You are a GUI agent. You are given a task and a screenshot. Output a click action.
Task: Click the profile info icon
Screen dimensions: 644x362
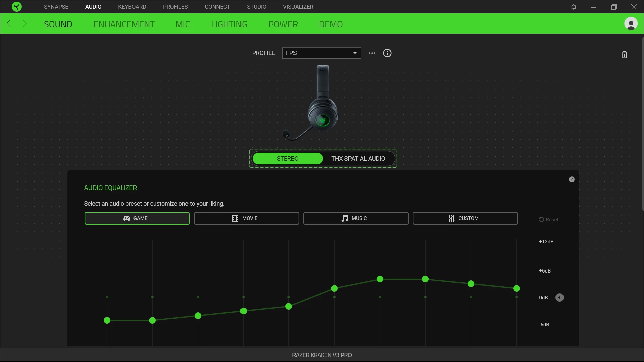(387, 53)
